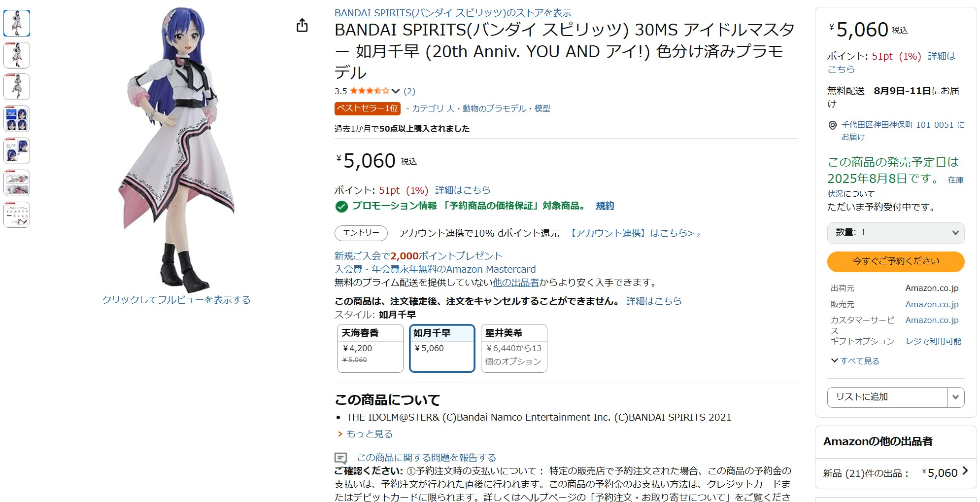Open the BANDAI SPIRITS store link
This screenshot has height=502, width=980.
(x=453, y=13)
